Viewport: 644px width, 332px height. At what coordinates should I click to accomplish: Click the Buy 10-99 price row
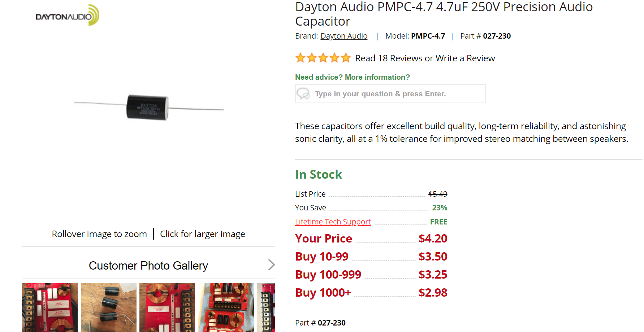(x=371, y=257)
